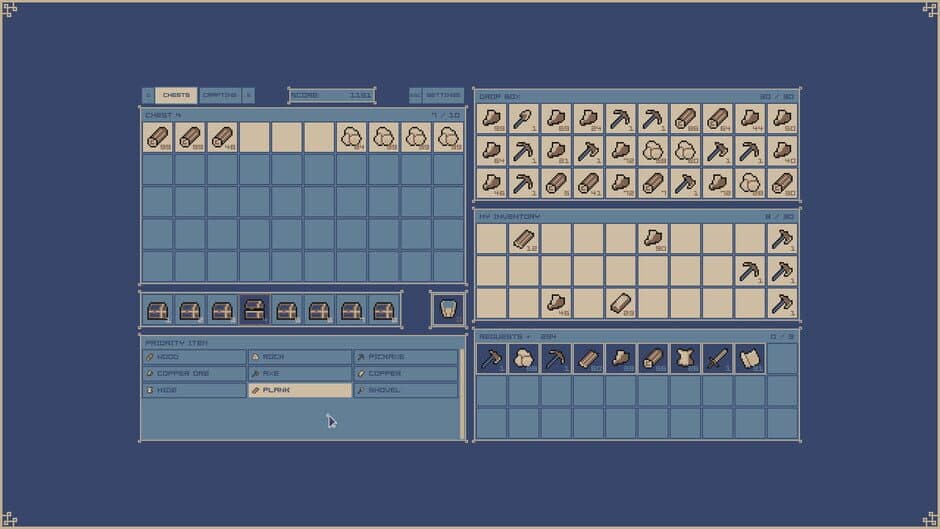Select the copper ingot in My Inventory

[x=620, y=303]
